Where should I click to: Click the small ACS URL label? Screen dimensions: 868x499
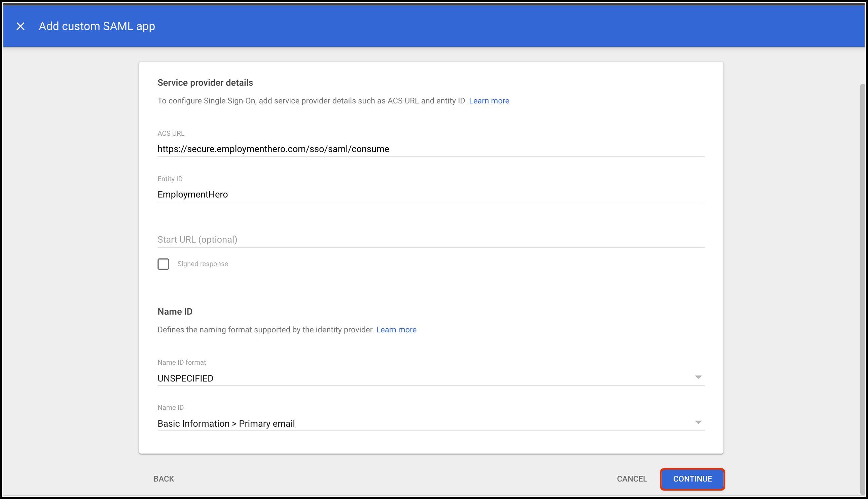click(x=171, y=133)
